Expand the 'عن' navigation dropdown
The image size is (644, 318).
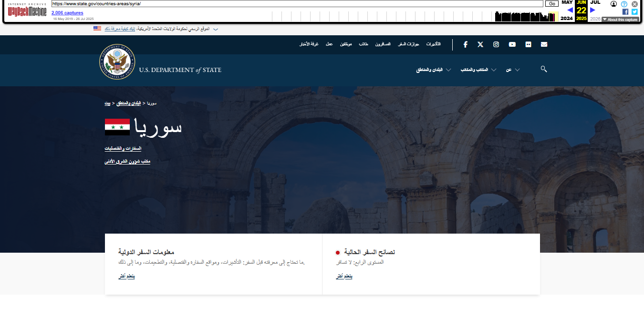tap(512, 70)
